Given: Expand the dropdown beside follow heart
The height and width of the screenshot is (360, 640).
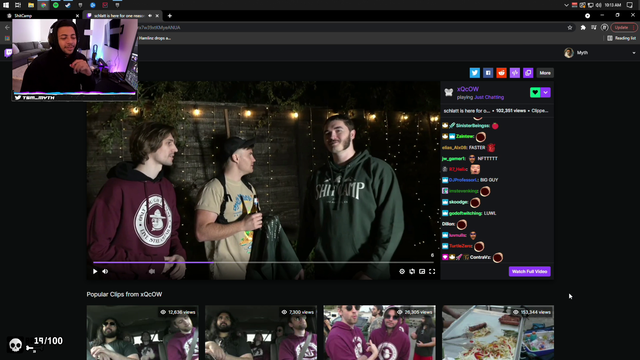Looking at the screenshot, I should 546,92.
